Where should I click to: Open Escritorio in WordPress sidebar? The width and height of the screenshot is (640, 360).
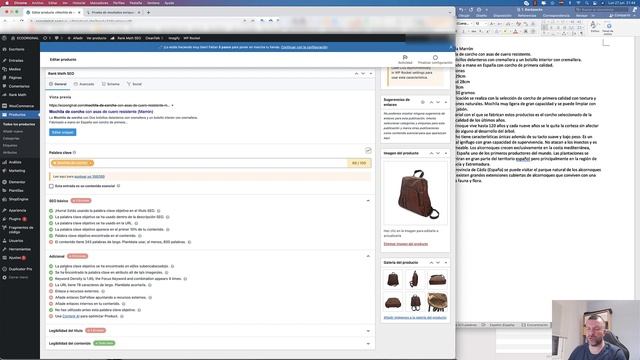[x=16, y=49]
